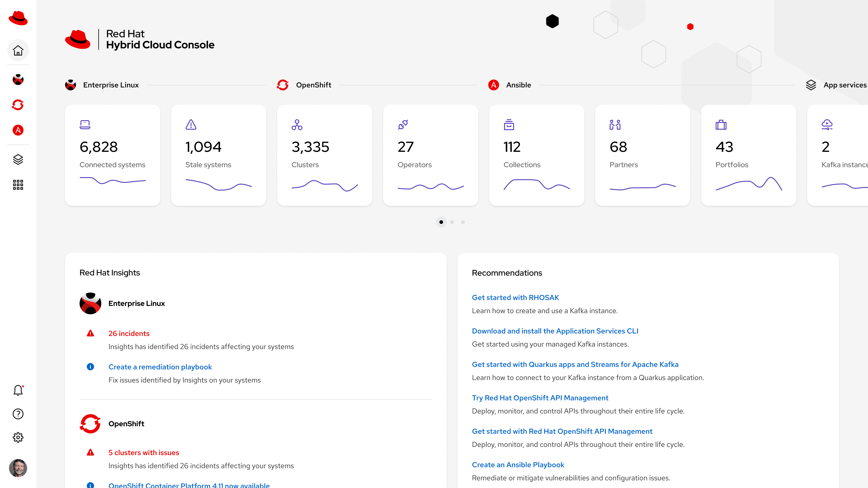Select the Ansible category label
This screenshot has width=868, height=488.
519,85
